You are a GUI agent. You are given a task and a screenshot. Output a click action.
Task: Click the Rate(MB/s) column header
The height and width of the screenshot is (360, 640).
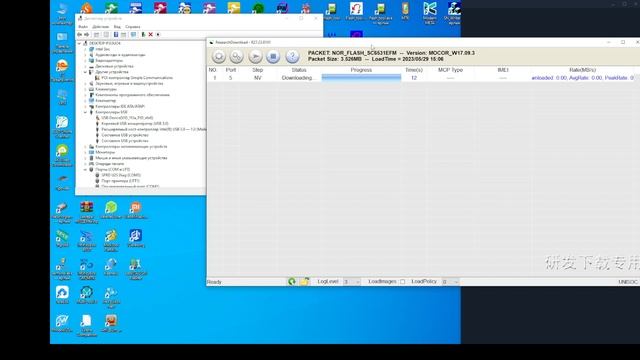coord(582,70)
